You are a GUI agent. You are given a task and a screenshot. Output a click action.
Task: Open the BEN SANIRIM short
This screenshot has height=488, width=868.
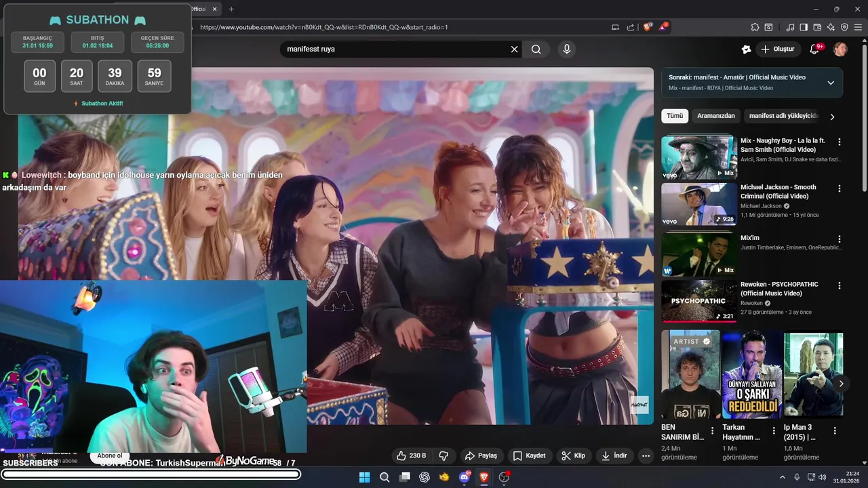point(690,374)
